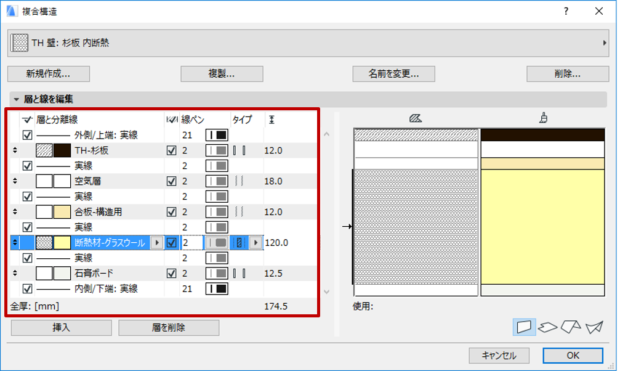Click the キャンセル button
The height and width of the screenshot is (371, 620).
pos(499,356)
